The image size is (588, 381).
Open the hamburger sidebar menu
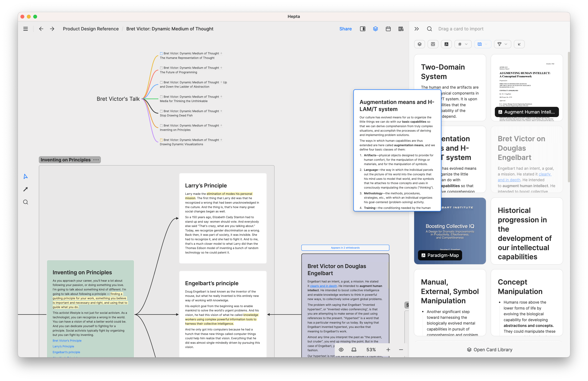(25, 29)
